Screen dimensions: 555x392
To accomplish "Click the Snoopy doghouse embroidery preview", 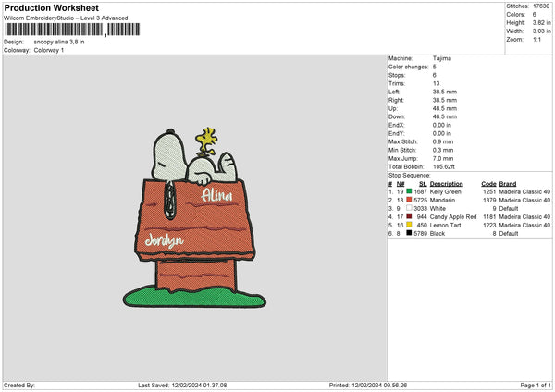I will (194, 217).
